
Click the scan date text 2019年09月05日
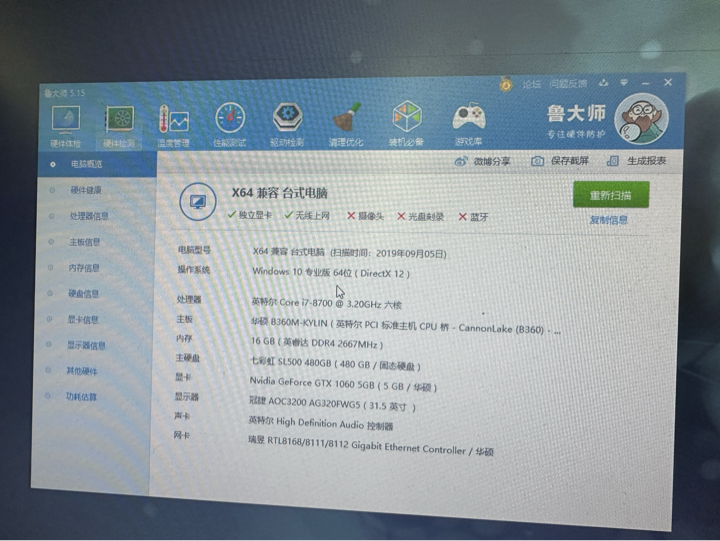(x=411, y=254)
